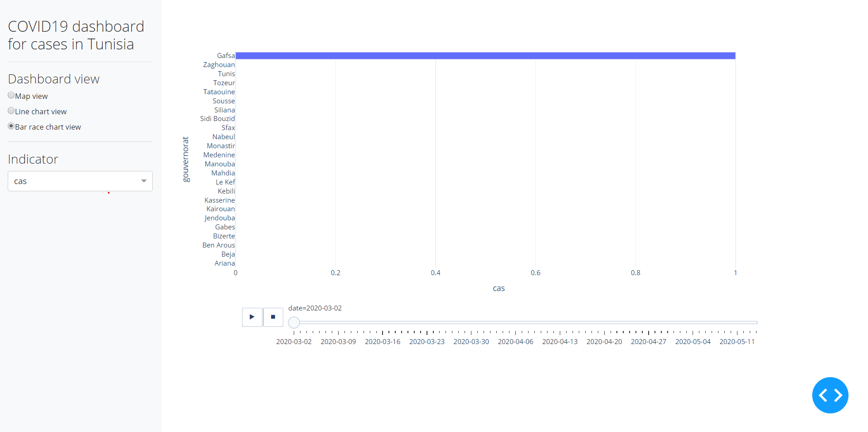
Task: Click the 2020-05-04 slider label
Action: click(x=693, y=341)
